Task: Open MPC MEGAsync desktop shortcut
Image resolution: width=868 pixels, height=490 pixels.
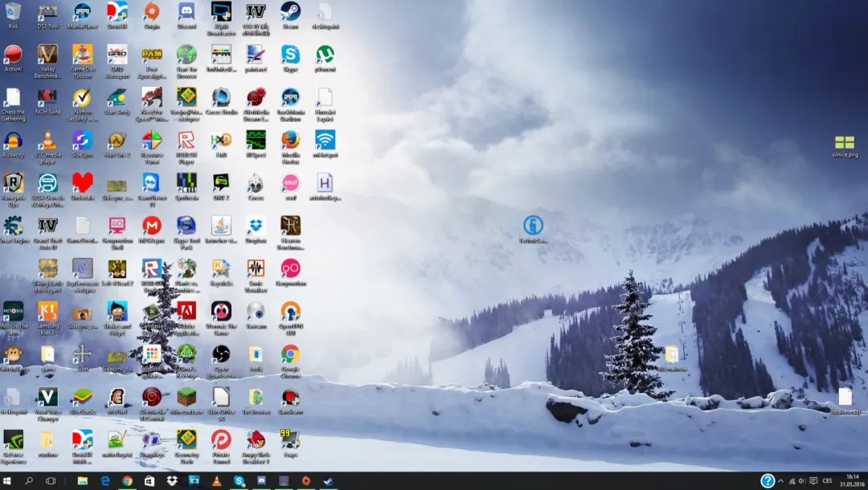Action: [x=152, y=230]
